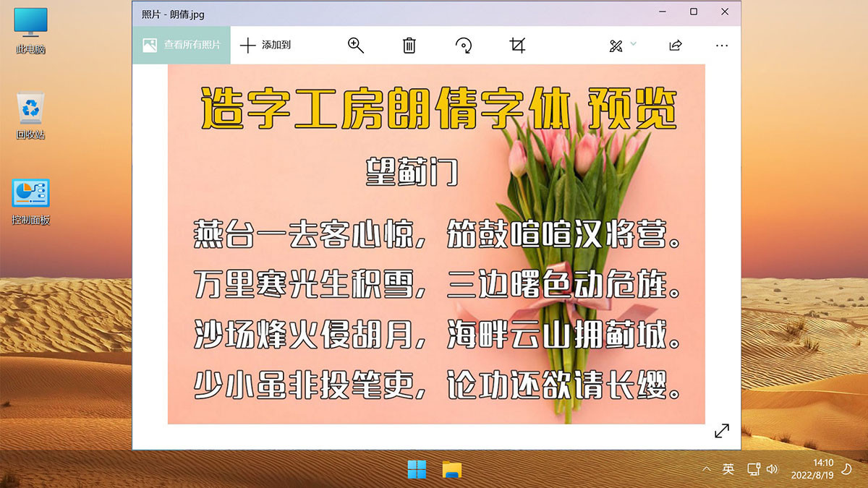
Task: Click the zoom magnifier icon
Action: pyautogui.click(x=355, y=46)
